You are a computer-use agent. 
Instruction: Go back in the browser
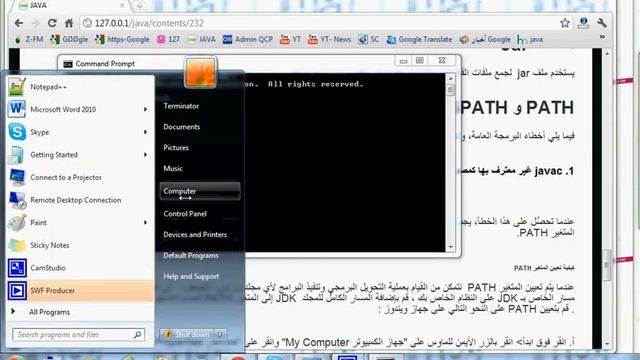click(x=19, y=23)
